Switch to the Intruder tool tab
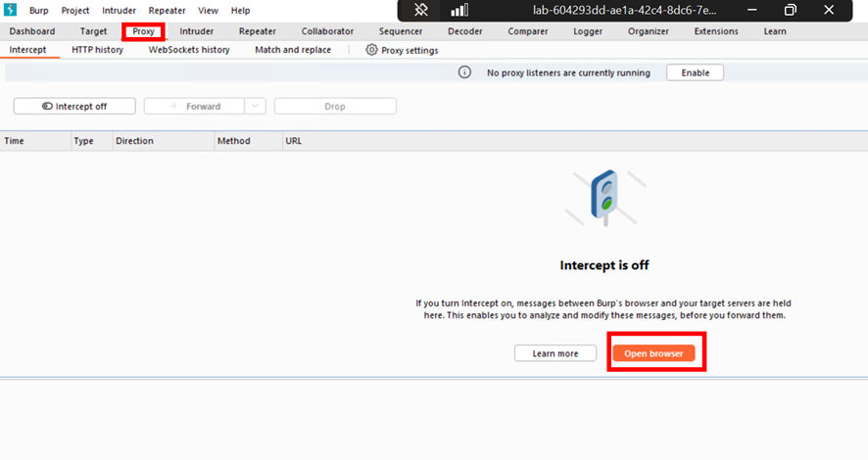Screen dimensions: 868x460 pos(197,31)
